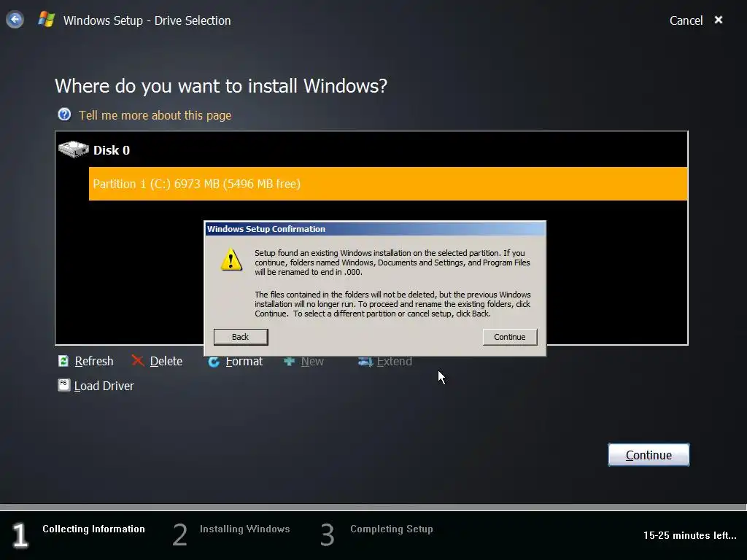Click the New label
Viewport: 747px width, 560px height.
[312, 362]
